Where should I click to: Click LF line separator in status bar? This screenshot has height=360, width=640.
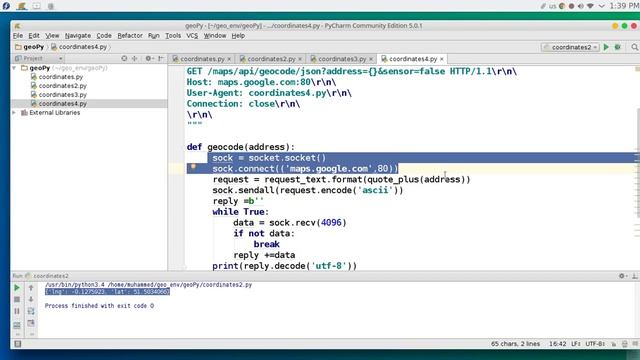[576, 344]
